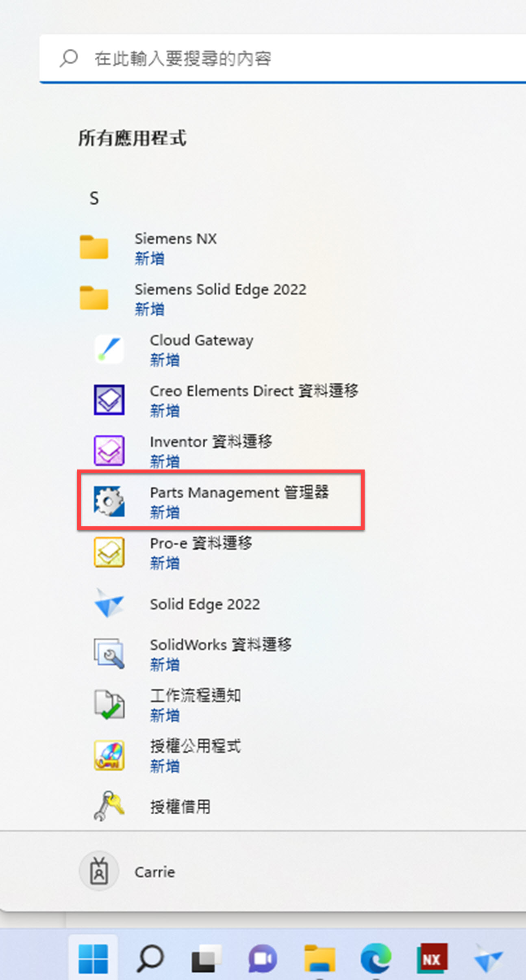Image resolution: width=526 pixels, height=980 pixels.
Task: Open 工作流程通知 document icon
Action: click(x=109, y=704)
